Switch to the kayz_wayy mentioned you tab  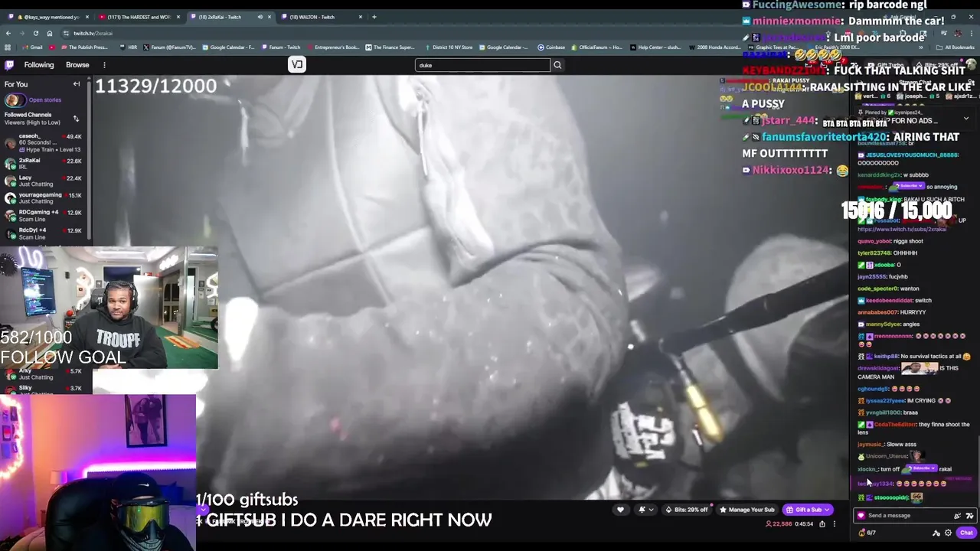pos(50,17)
